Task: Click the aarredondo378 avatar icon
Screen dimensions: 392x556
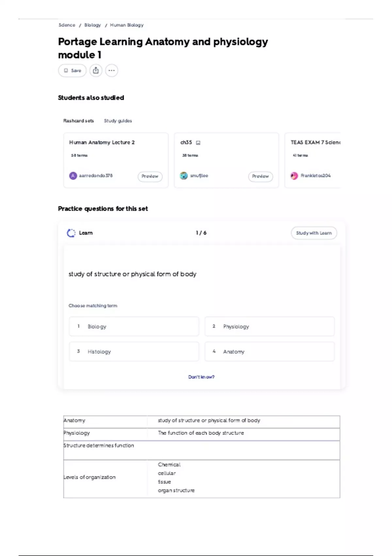Action: pos(73,176)
